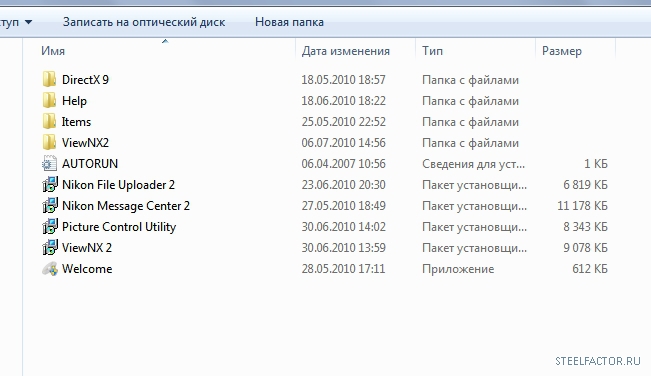Viewport: 651px width, 376px height.
Task: Click "Picture Control Utility" file name
Action: [x=119, y=227]
